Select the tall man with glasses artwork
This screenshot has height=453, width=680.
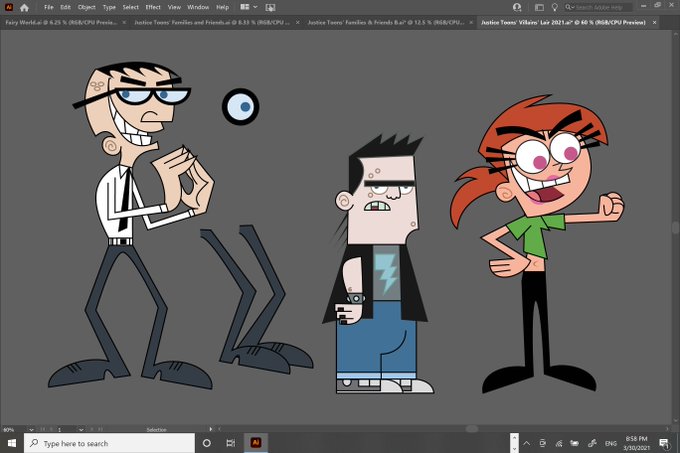pos(132,225)
